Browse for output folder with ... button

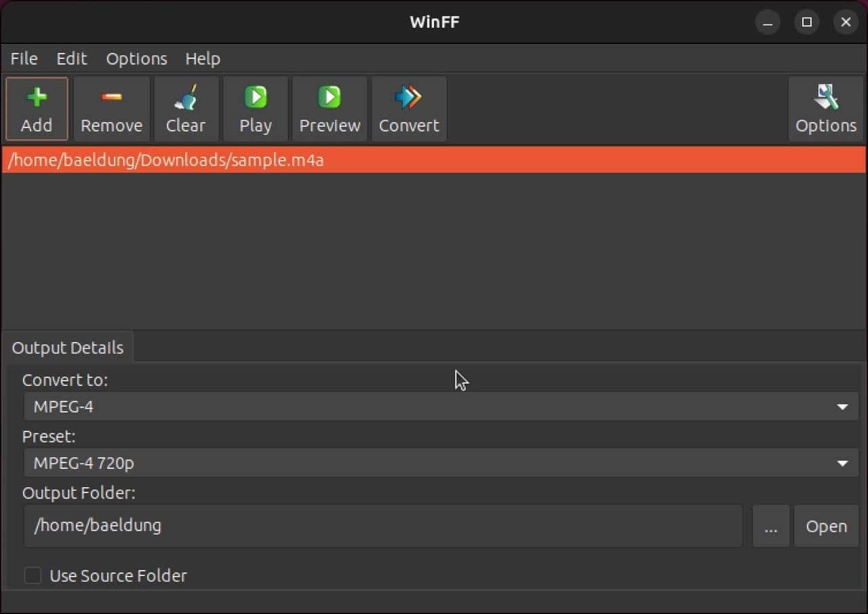(771, 526)
